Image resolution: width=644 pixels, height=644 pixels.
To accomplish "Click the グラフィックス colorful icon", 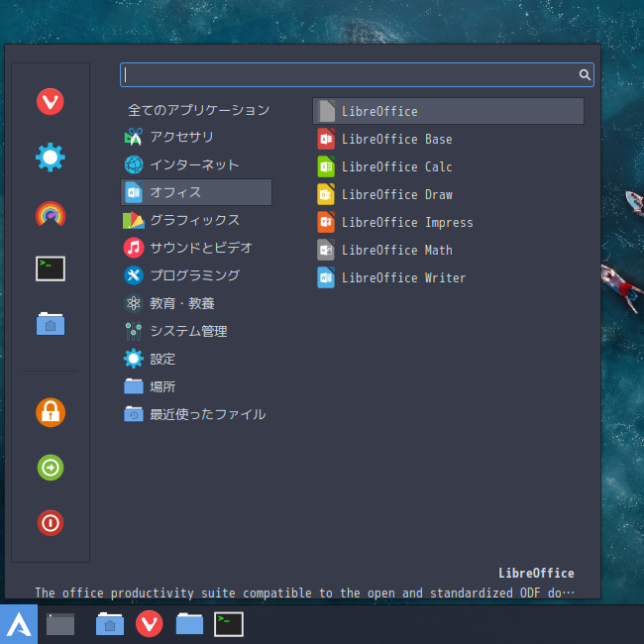I will click(x=134, y=220).
